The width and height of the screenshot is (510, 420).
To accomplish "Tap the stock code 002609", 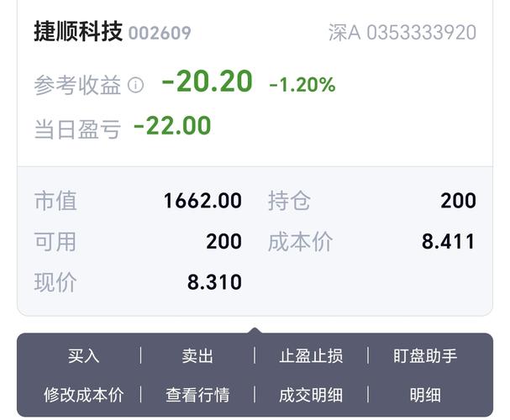I will pyautogui.click(x=160, y=34).
